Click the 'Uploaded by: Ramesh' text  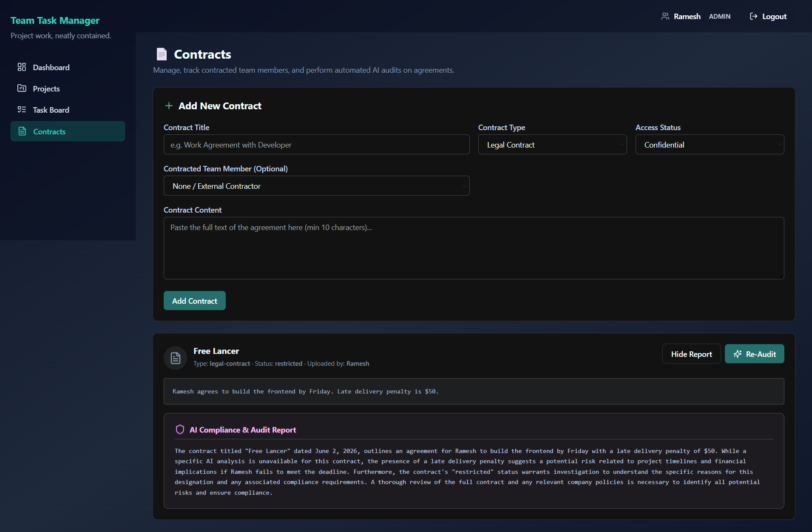(x=338, y=364)
